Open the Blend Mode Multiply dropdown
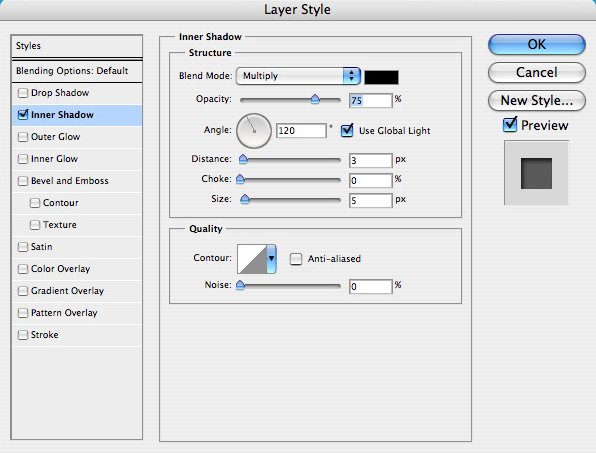Screen dimensions: 596x453 click(298, 76)
